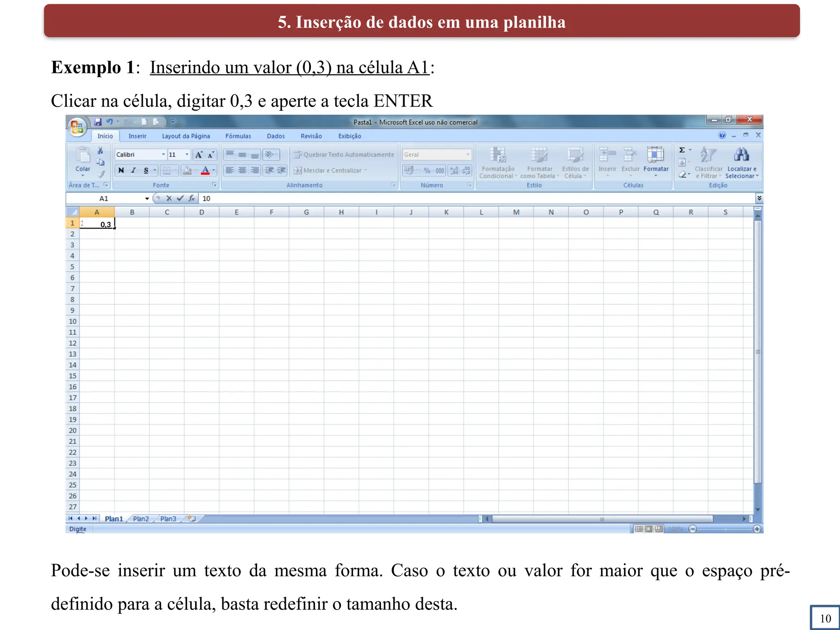Decrease the cell indent
The width and height of the screenshot is (840, 630).
(x=269, y=170)
